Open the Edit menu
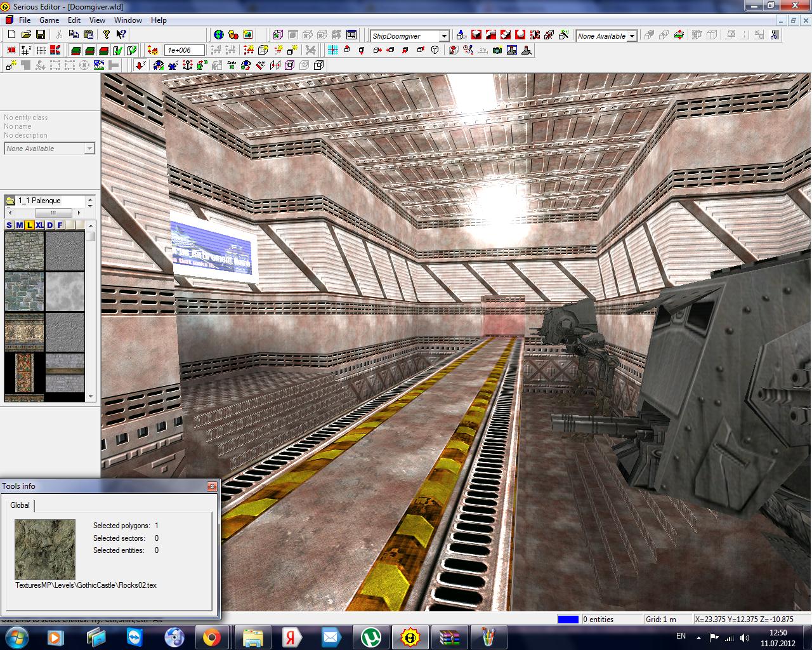The width and height of the screenshot is (812, 650). 74,20
